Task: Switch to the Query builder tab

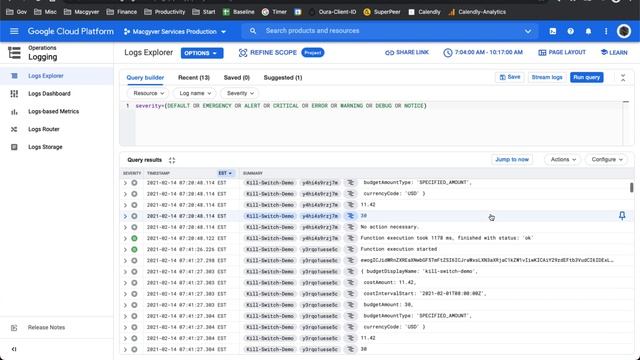Action: (x=145, y=78)
